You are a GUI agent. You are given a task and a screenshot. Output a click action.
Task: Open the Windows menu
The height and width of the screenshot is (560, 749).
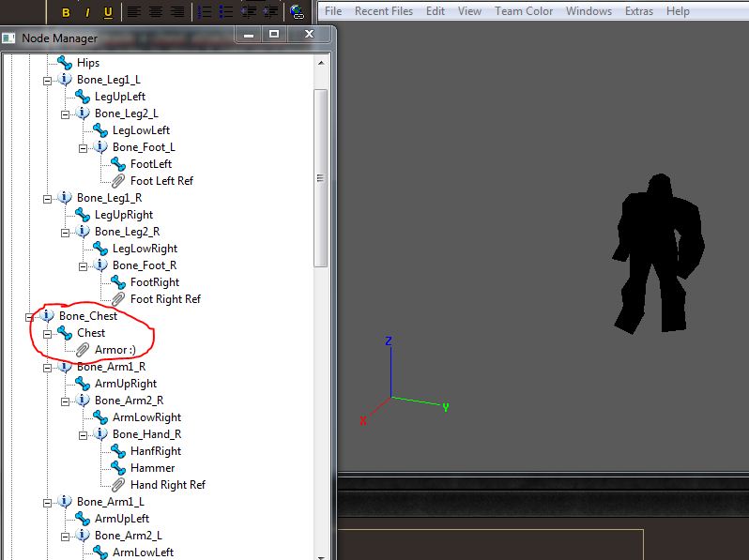tap(588, 11)
